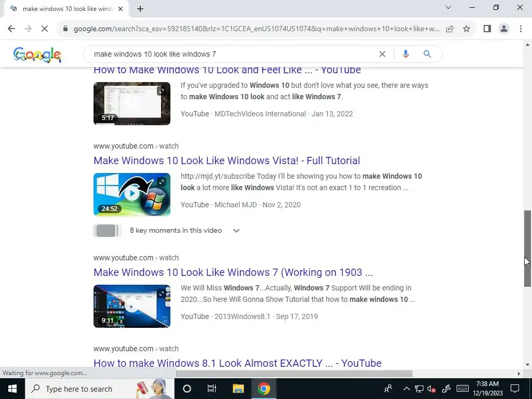Play the 9:11 video thumbnail

(x=132, y=306)
